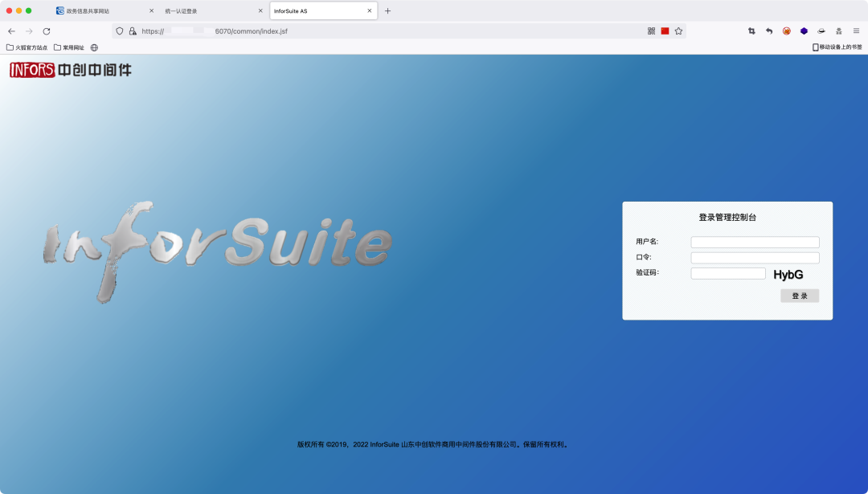Screen dimensions: 868x494
Task: Open the hamburger application menu
Action: click(x=857, y=31)
